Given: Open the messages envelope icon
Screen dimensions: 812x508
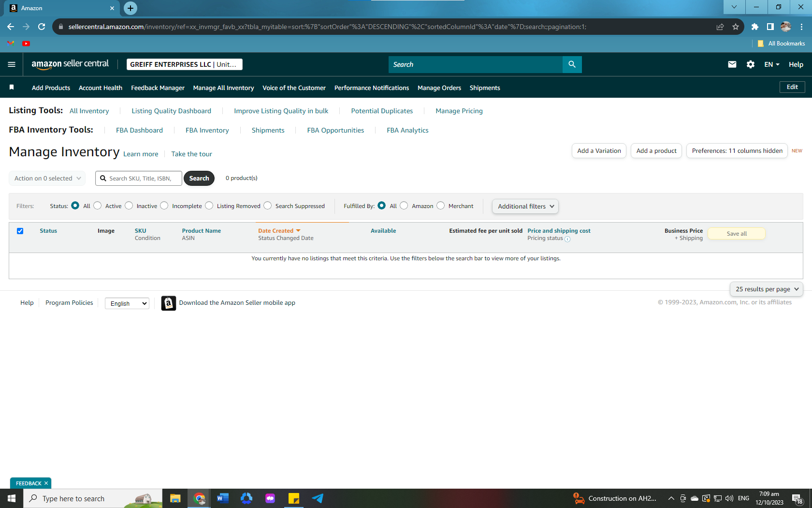Looking at the screenshot, I should click(732, 64).
